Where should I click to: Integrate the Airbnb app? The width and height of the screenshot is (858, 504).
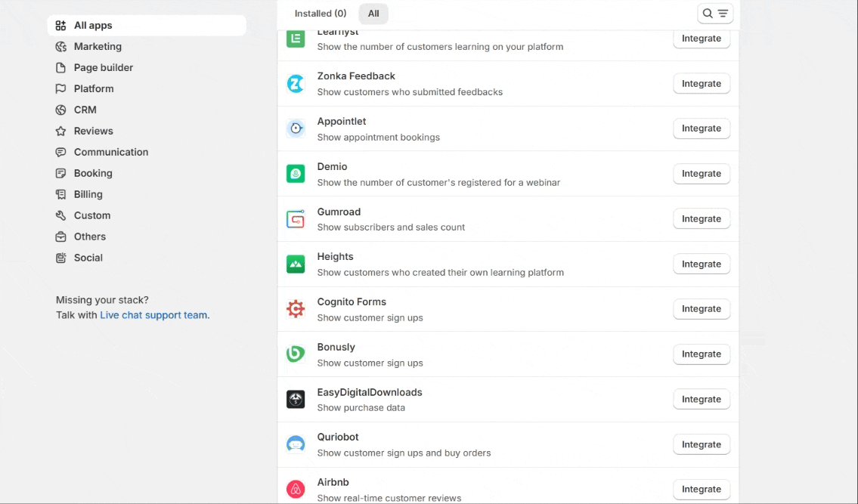(702, 490)
